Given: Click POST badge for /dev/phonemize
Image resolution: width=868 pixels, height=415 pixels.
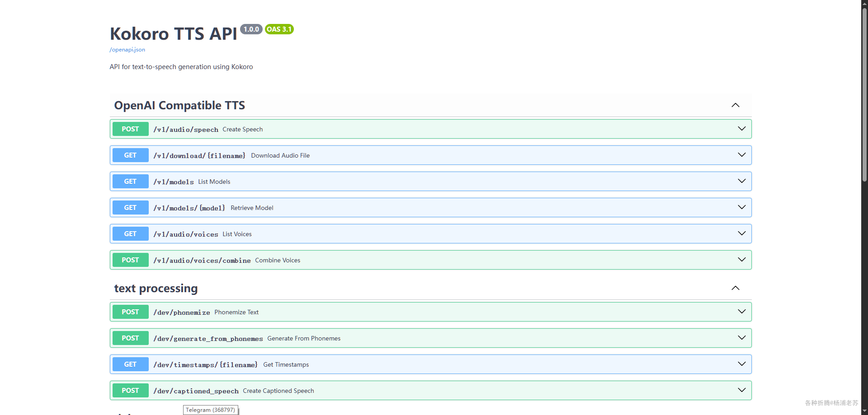Looking at the screenshot, I should point(130,312).
